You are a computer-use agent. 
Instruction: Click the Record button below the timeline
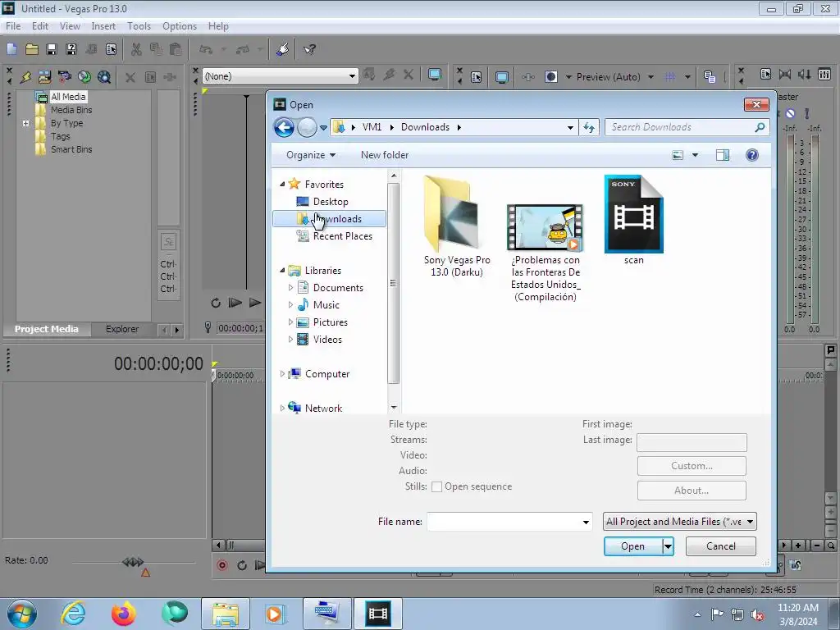click(x=222, y=565)
